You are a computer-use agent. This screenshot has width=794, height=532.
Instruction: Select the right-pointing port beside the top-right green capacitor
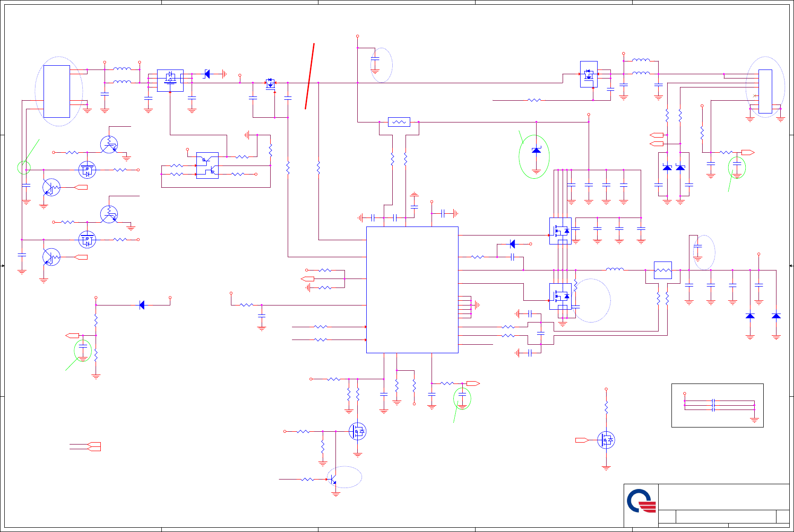(748, 152)
